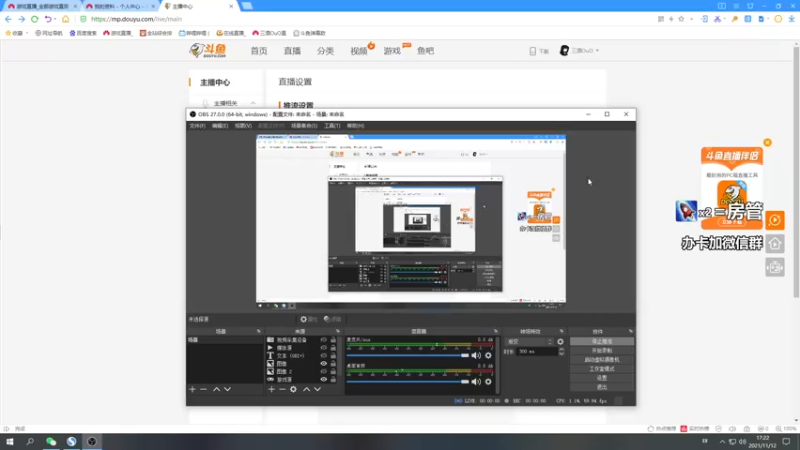Move scene up with arrow icon
The image size is (800, 450).
click(216, 389)
